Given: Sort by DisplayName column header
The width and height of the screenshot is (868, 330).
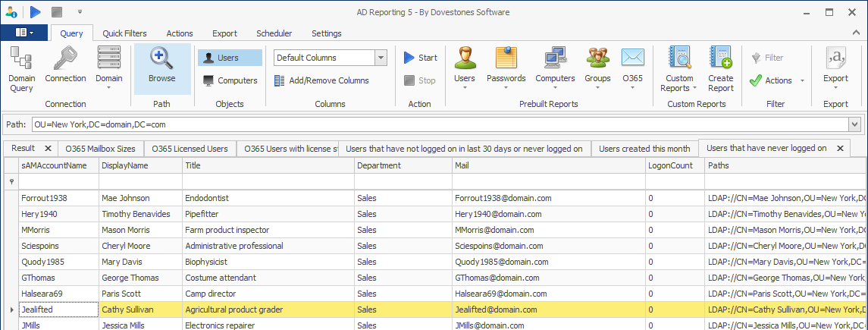Looking at the screenshot, I should click(x=140, y=165).
